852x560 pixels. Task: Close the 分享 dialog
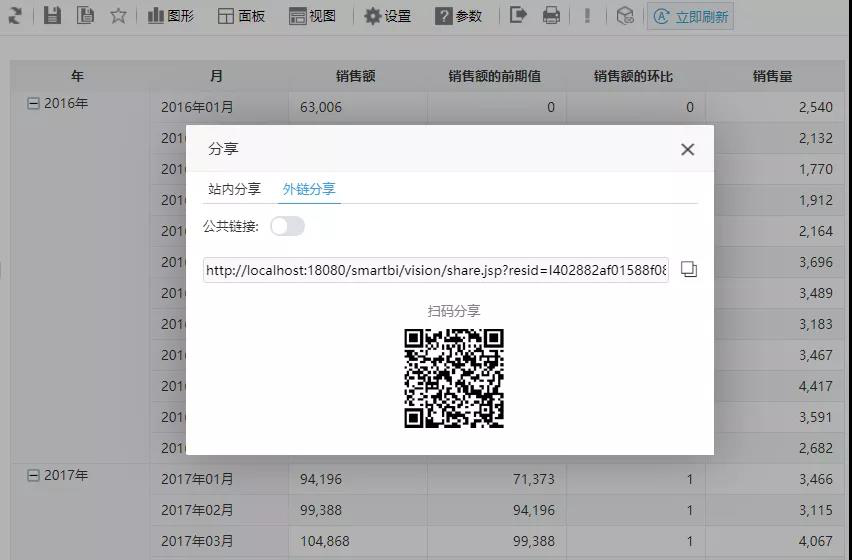[x=687, y=149]
